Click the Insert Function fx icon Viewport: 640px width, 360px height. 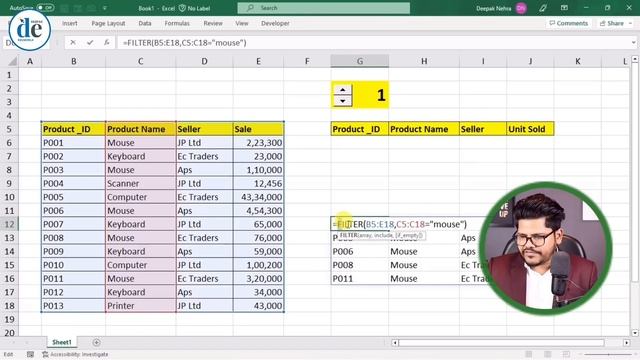coord(107,42)
